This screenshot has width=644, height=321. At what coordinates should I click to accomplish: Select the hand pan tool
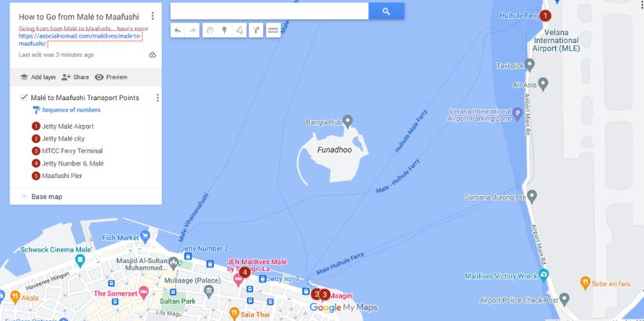pos(210,30)
